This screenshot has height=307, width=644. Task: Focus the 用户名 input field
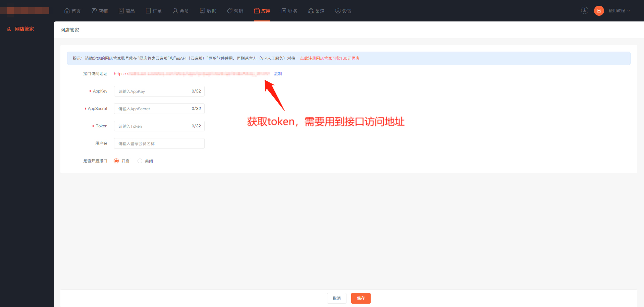[159, 143]
